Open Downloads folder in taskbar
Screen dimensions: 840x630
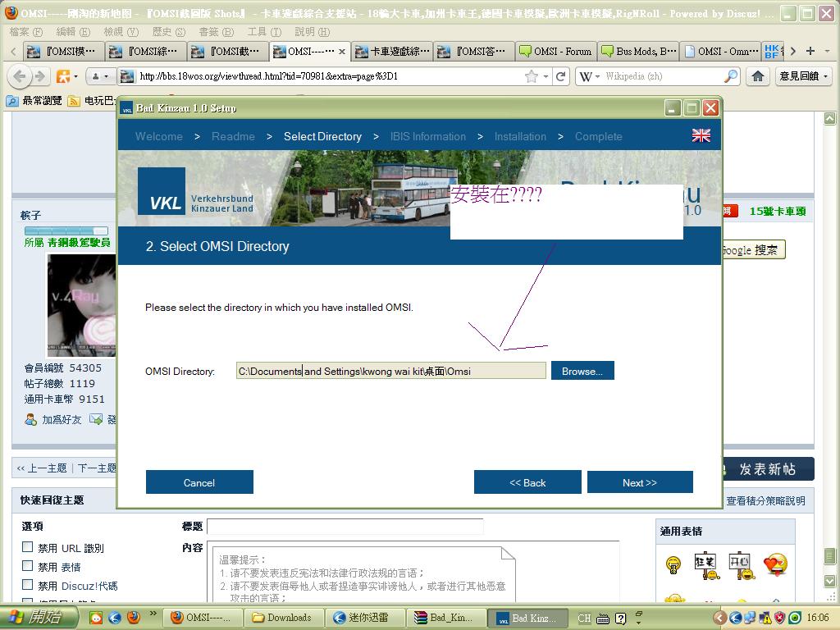pyautogui.click(x=283, y=618)
